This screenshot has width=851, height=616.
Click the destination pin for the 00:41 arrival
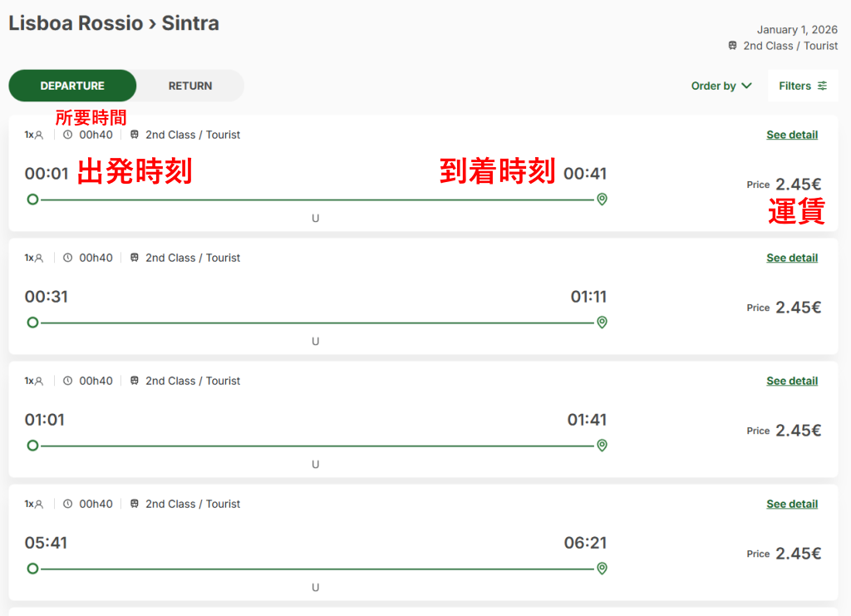tap(602, 200)
